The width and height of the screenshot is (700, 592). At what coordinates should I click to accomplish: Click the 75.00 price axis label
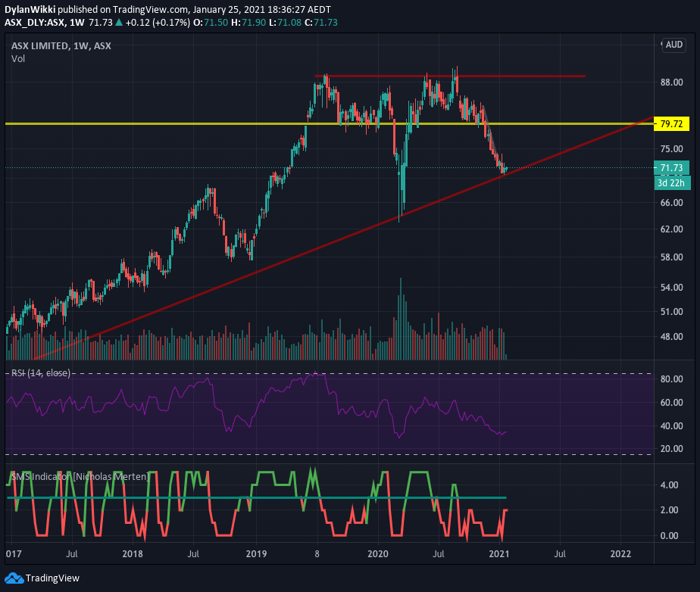671,148
